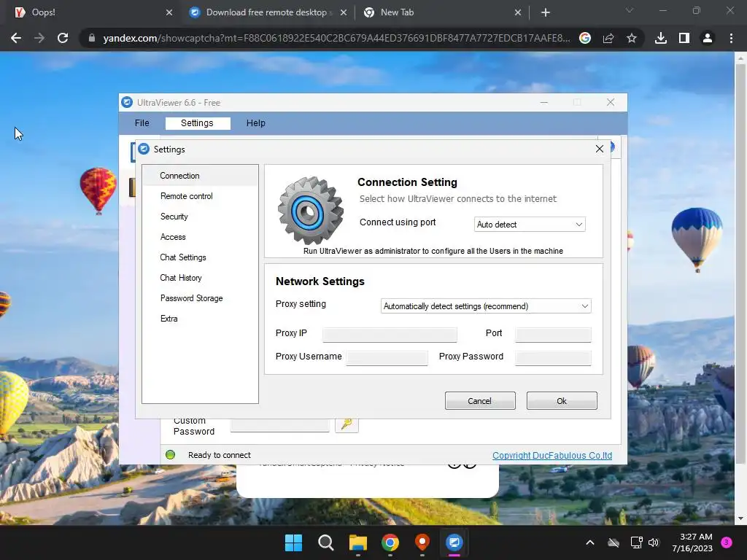Open the File menu in UltraViewer
This screenshot has width=747, height=560.
tap(142, 122)
